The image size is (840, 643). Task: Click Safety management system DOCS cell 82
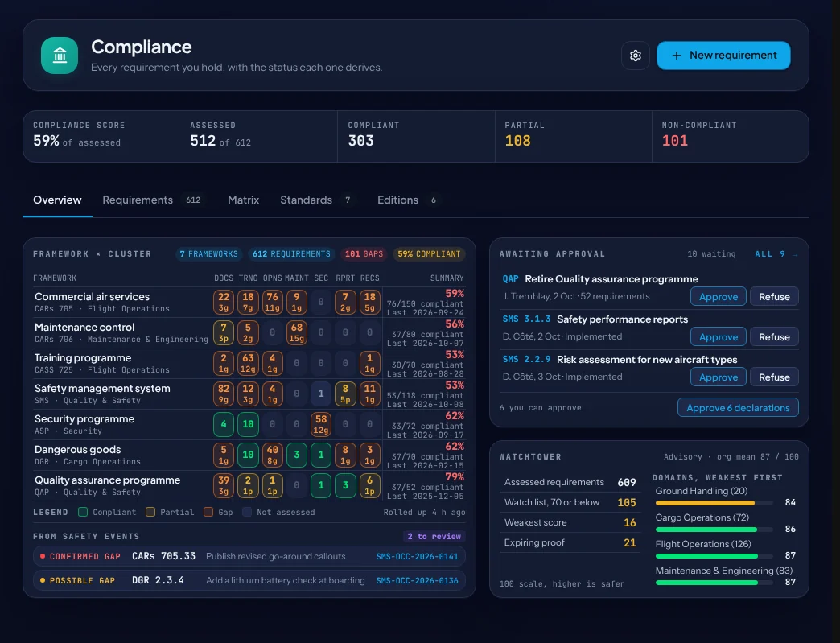224,394
